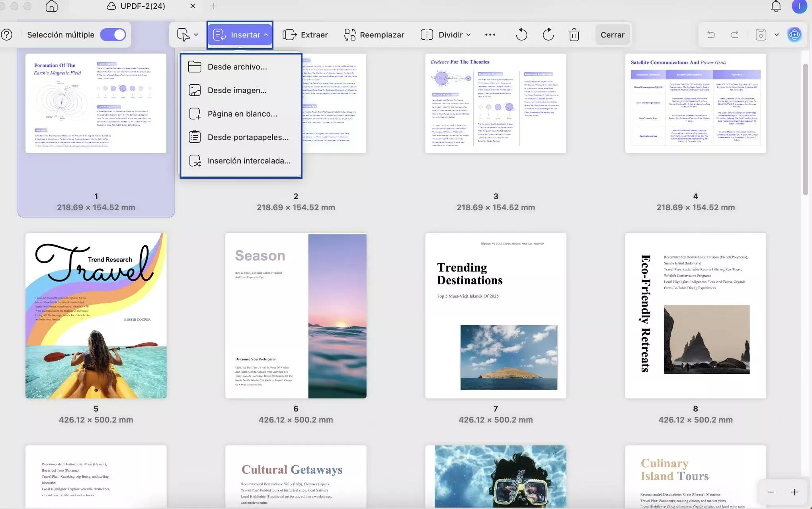
Task: Click the help question mark icon
Action: pos(7,35)
